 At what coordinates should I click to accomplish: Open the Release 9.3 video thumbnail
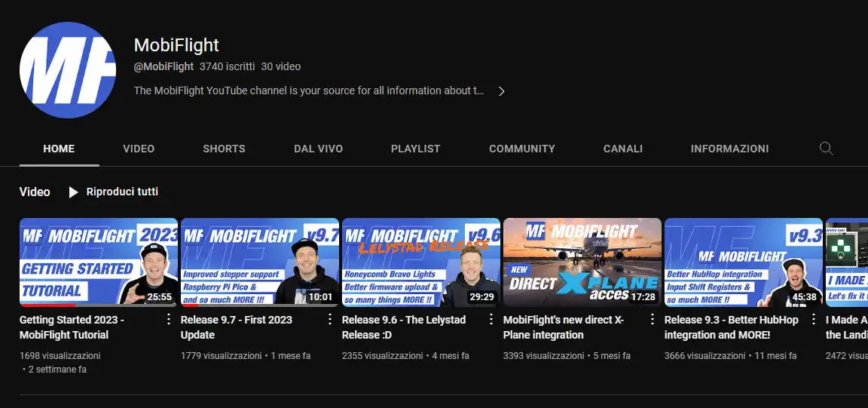743,262
